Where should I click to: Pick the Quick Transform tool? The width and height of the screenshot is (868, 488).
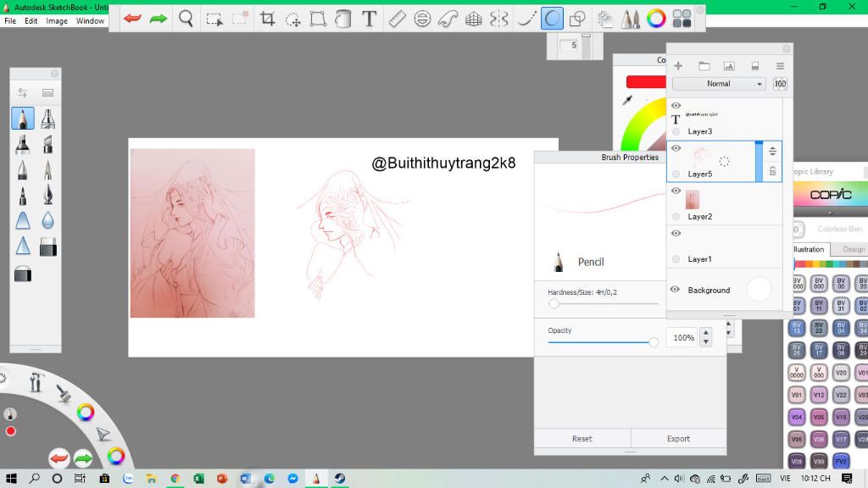(292, 19)
